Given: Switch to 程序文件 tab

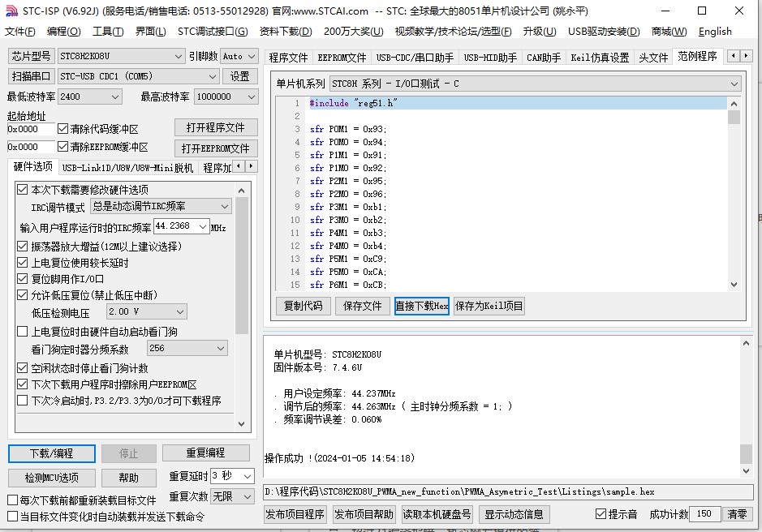Looking at the screenshot, I should click(289, 58).
